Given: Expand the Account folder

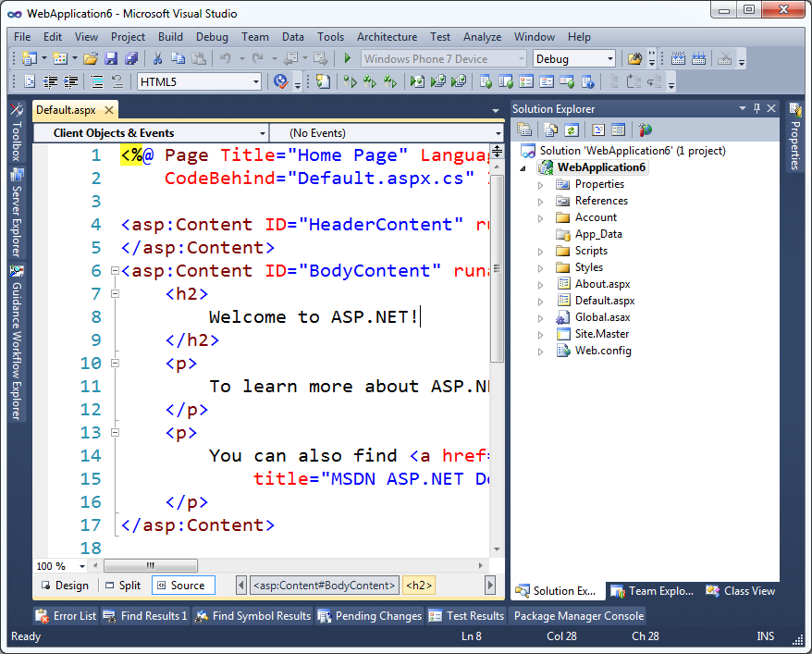Looking at the screenshot, I should (541, 218).
